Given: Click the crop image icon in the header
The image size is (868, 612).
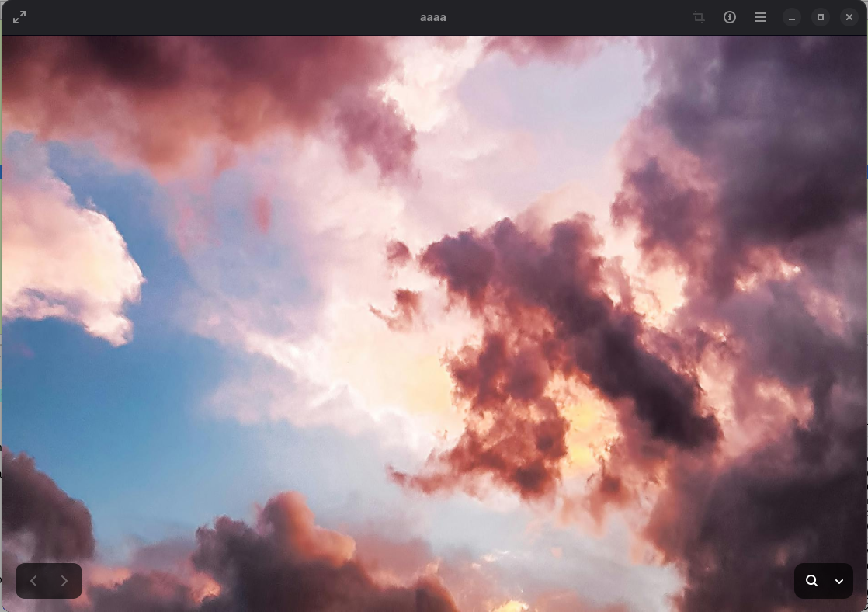Looking at the screenshot, I should click(699, 17).
